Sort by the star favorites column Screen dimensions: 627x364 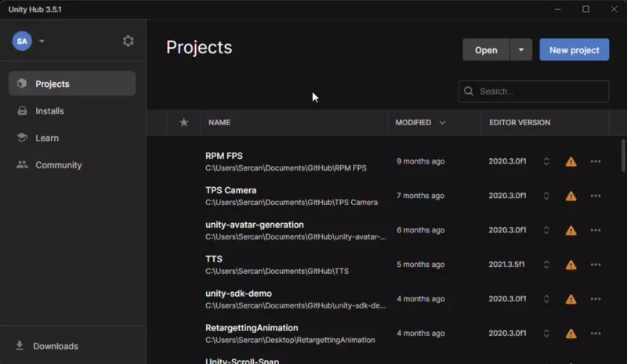pos(184,122)
